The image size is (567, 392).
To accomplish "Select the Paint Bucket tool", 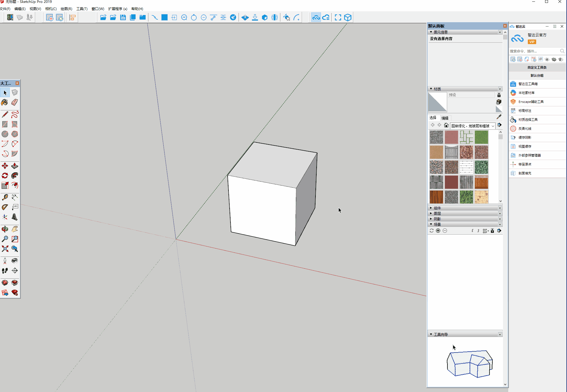I will pyautogui.click(x=5, y=103).
